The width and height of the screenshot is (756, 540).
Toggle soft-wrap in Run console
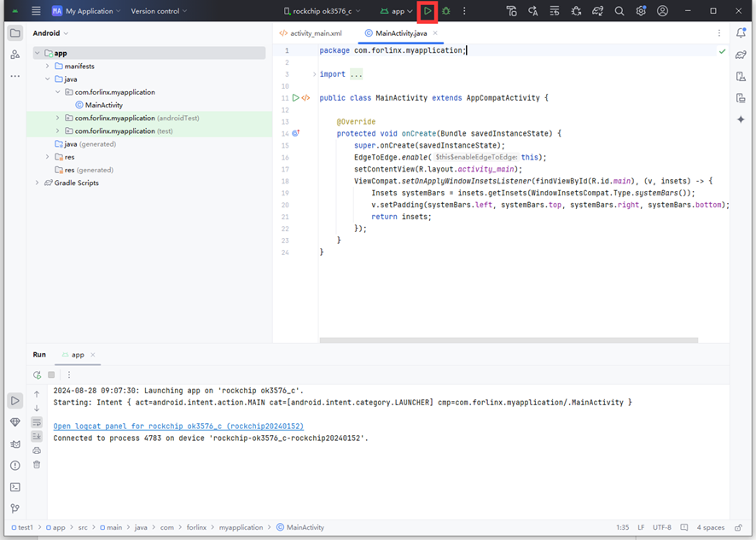tap(37, 422)
